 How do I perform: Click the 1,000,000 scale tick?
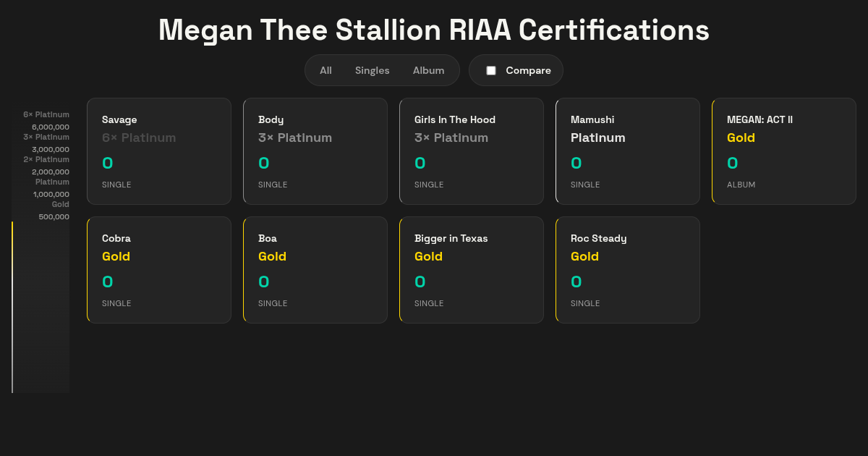coord(51,194)
